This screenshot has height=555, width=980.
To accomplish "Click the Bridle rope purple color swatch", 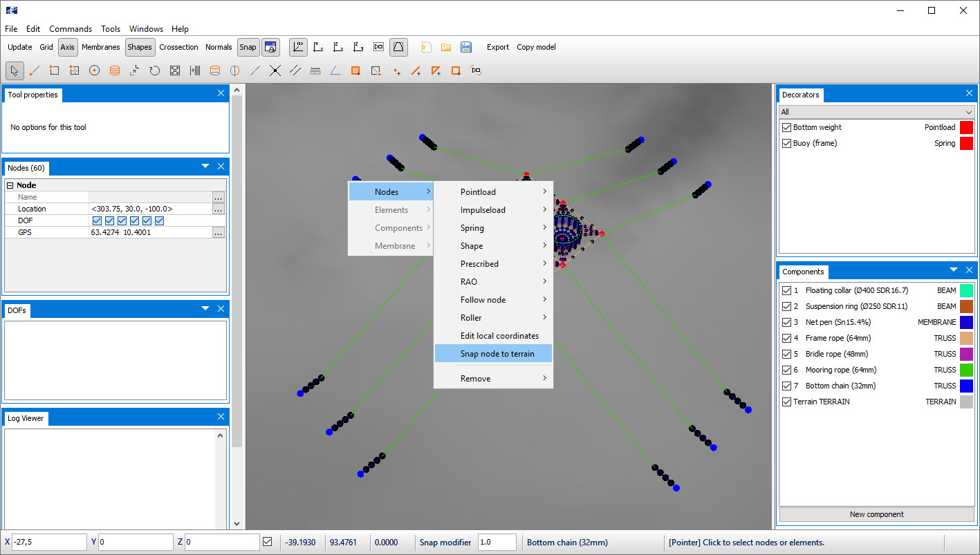I will [x=966, y=354].
